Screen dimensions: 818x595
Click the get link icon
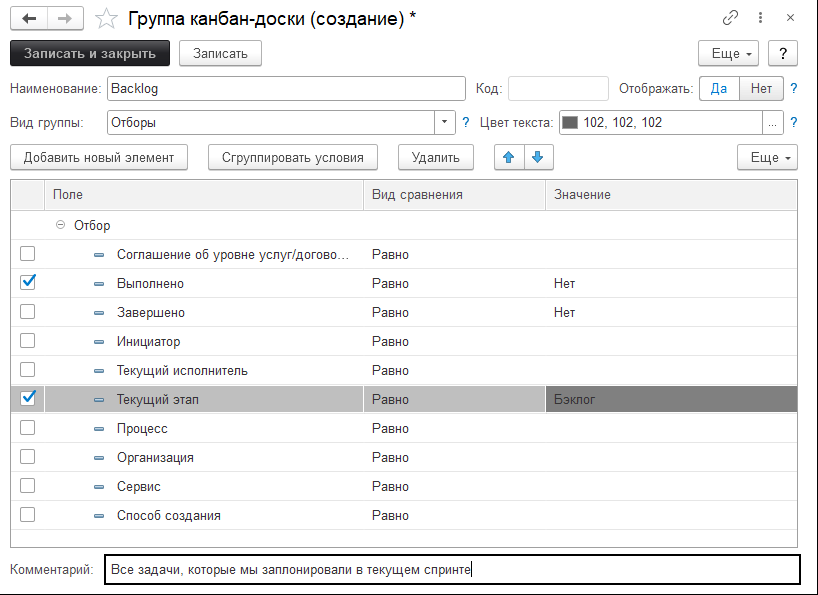pyautogui.click(x=729, y=17)
